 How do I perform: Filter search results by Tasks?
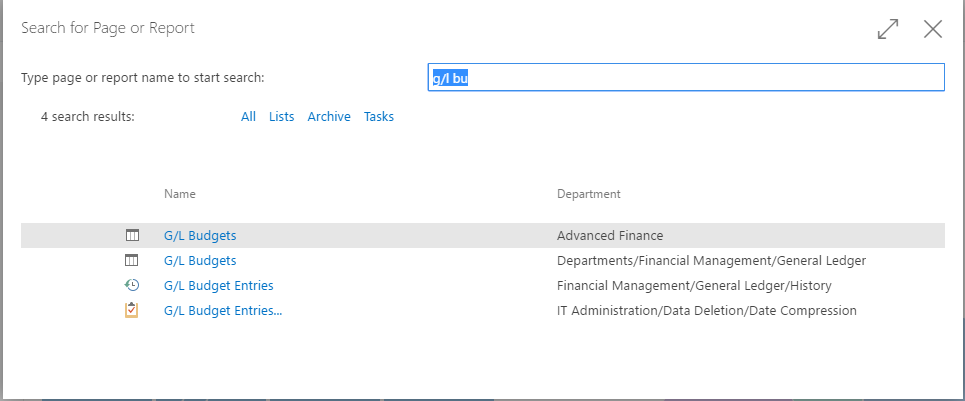(379, 117)
